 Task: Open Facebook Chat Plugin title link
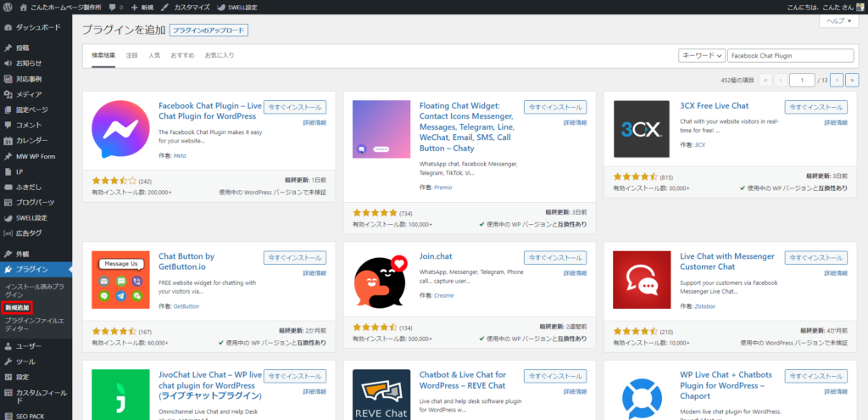pyautogui.click(x=210, y=111)
